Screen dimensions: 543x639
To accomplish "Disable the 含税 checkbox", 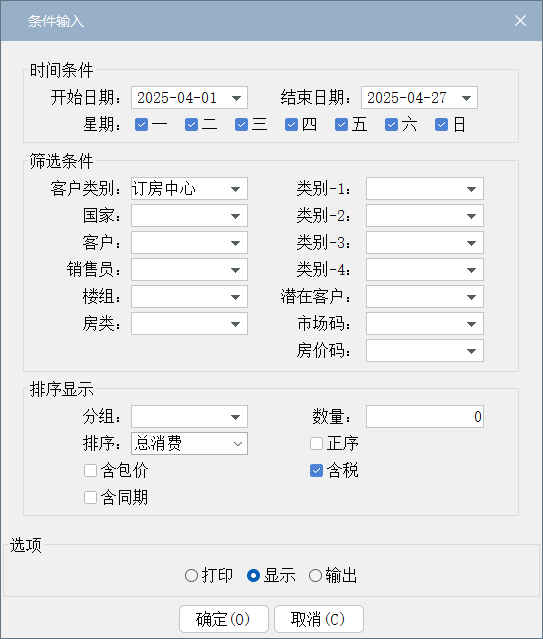I will [x=316, y=471].
